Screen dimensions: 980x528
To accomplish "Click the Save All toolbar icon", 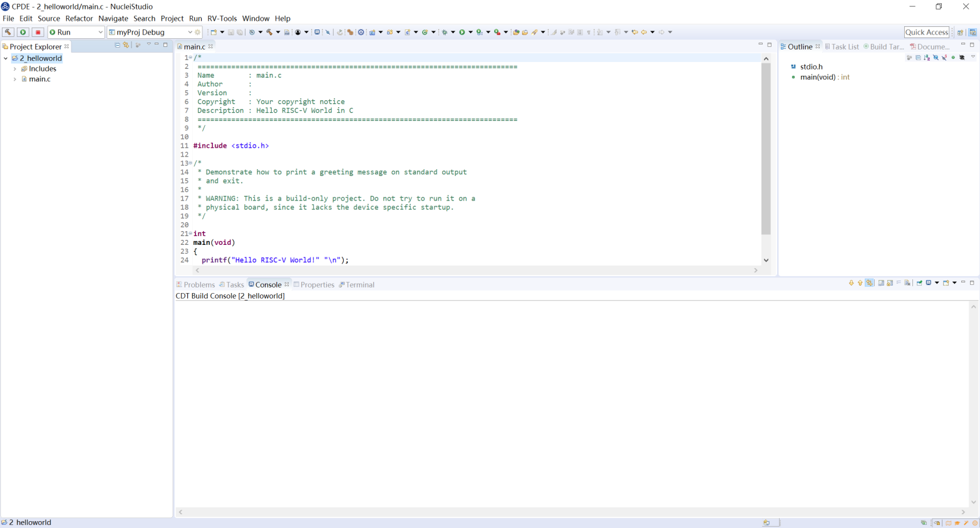I will [x=240, y=32].
